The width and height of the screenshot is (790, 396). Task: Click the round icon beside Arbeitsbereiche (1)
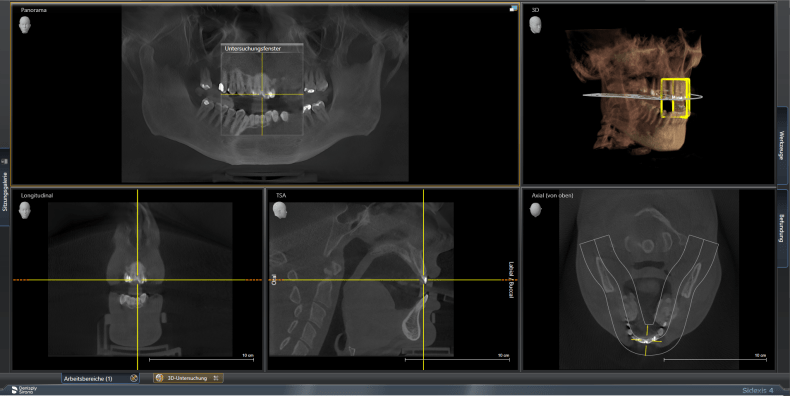point(134,378)
